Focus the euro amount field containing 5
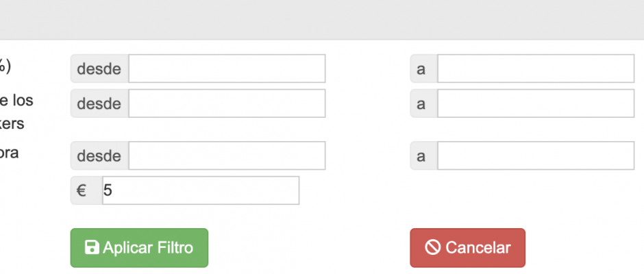 point(201,190)
